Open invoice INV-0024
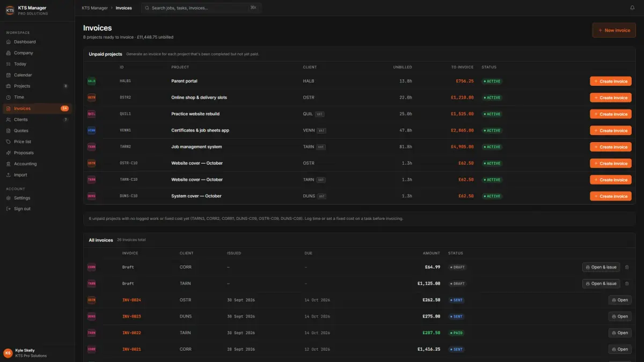This screenshot has height=362, width=644. click(x=620, y=300)
